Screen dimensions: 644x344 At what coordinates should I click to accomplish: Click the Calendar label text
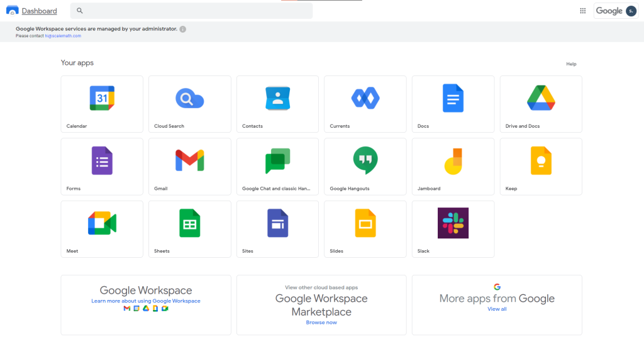77,126
